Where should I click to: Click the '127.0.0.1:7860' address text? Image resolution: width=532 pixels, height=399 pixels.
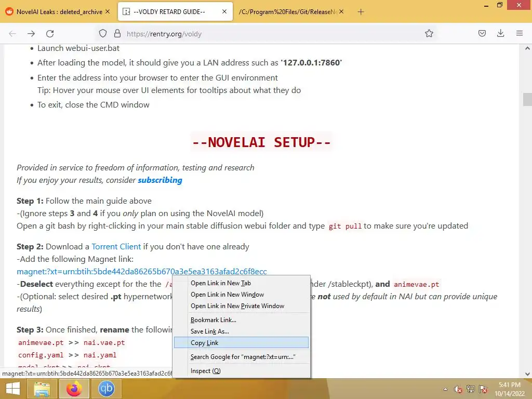312,63
